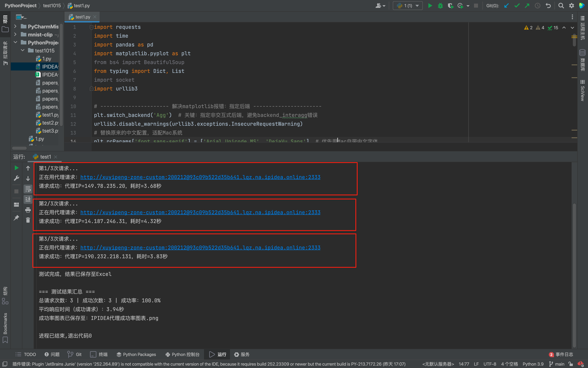Viewport: 588px width, 368px height.
Task: Switch to the Python Packages tool tab
Action: [x=136, y=354]
